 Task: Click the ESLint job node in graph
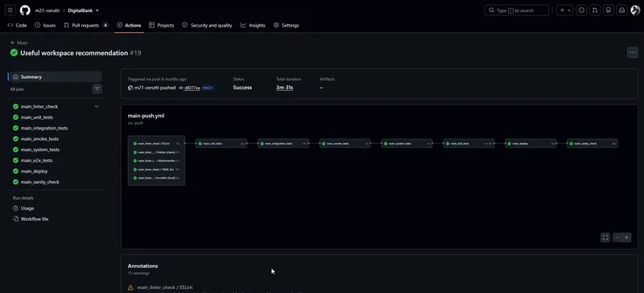click(156, 144)
